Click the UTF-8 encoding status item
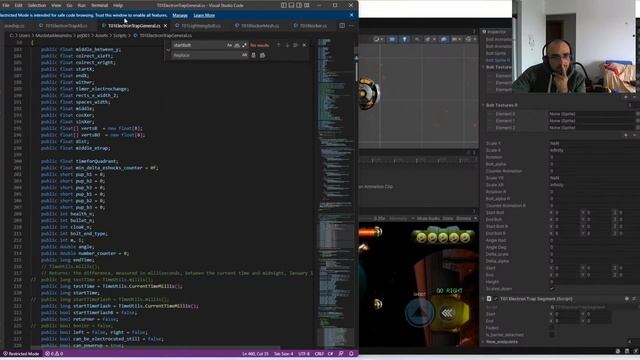This screenshot has height=360, width=640. 304,354
